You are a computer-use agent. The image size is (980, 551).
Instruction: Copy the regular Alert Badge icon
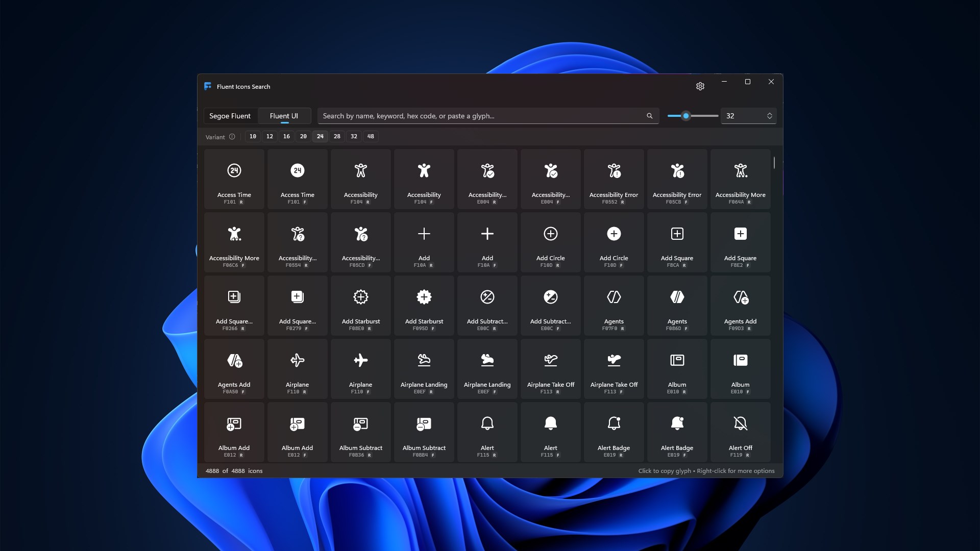pos(614,432)
